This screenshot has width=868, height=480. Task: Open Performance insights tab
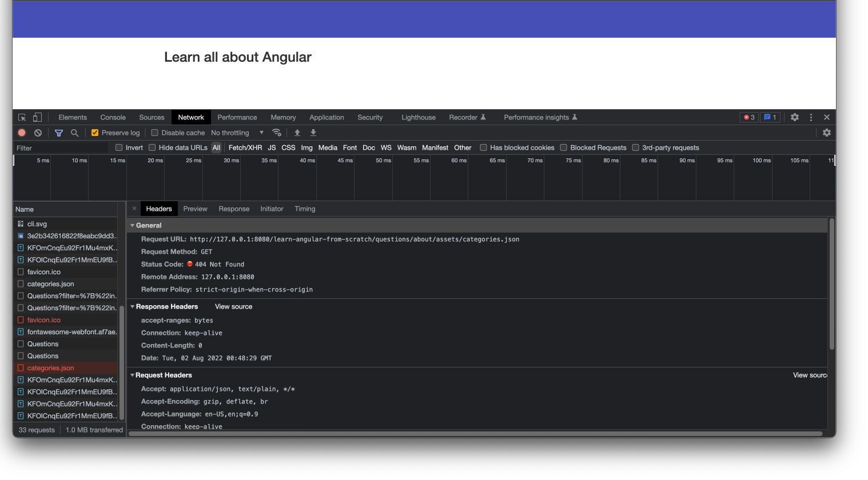540,117
